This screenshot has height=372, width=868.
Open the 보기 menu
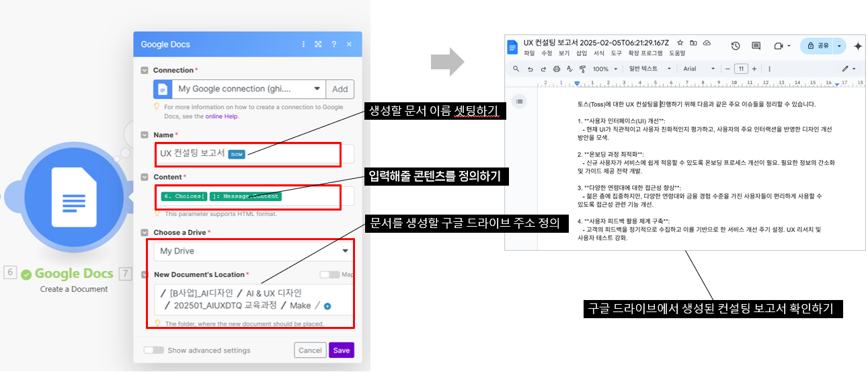(x=564, y=53)
